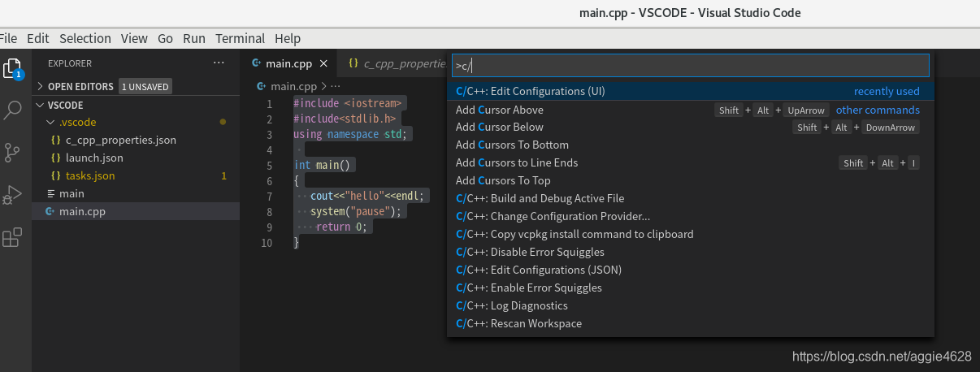Open c_cpp_properties.json in Explorer
The image size is (980, 372).
[136, 140]
